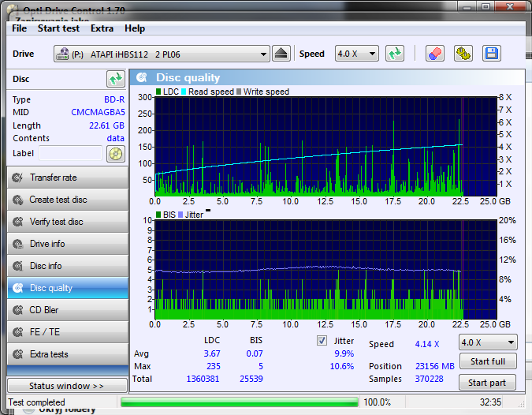Viewport: 532px width, 415px height.
Task: Click the Opti Drive Control title bar icon
Action: point(13,10)
